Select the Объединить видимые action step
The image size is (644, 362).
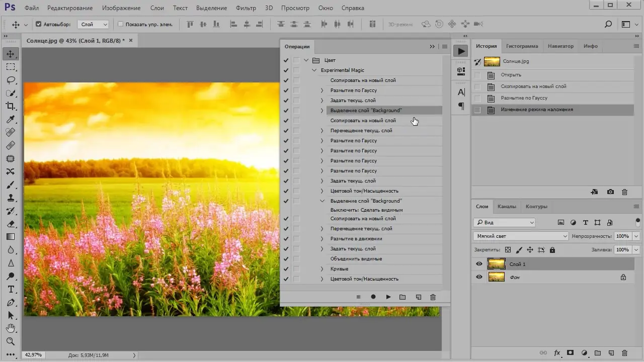click(356, 259)
